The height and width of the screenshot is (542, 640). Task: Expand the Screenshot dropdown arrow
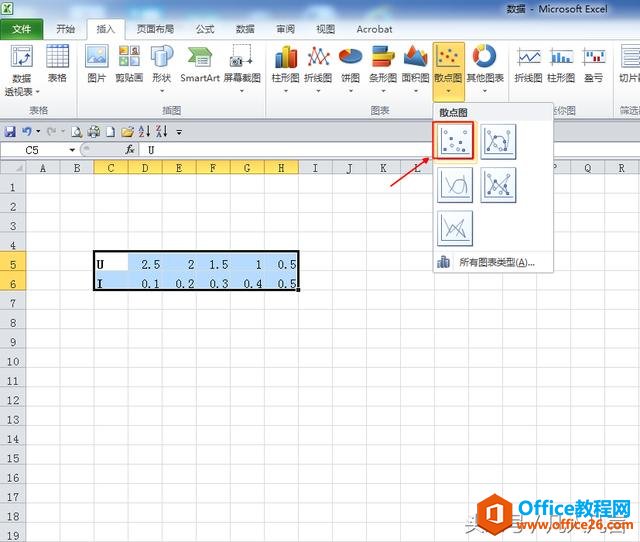[242, 91]
